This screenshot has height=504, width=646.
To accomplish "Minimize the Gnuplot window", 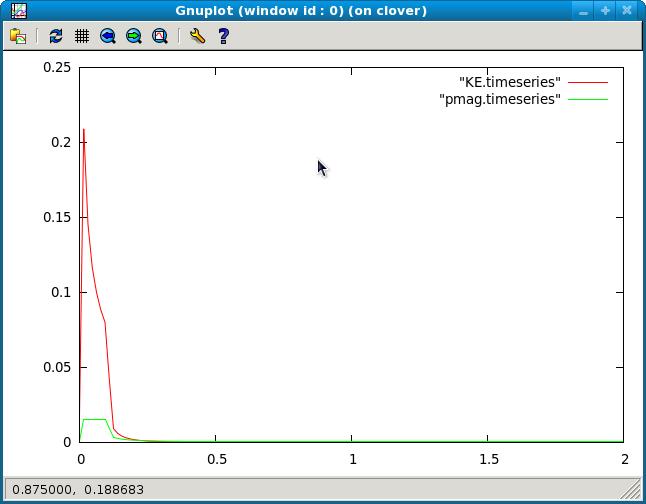I will pos(583,11).
